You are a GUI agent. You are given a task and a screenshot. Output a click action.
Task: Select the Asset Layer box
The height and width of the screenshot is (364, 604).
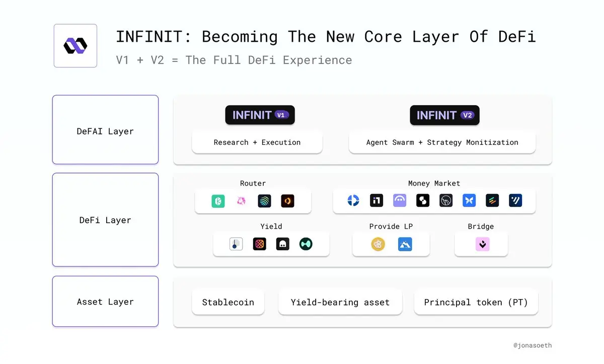(105, 302)
